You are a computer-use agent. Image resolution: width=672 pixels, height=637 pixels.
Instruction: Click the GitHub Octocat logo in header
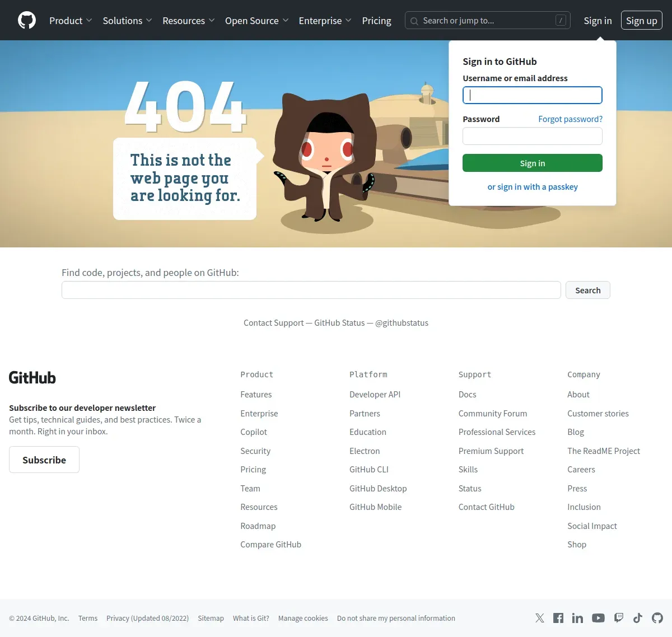click(27, 20)
